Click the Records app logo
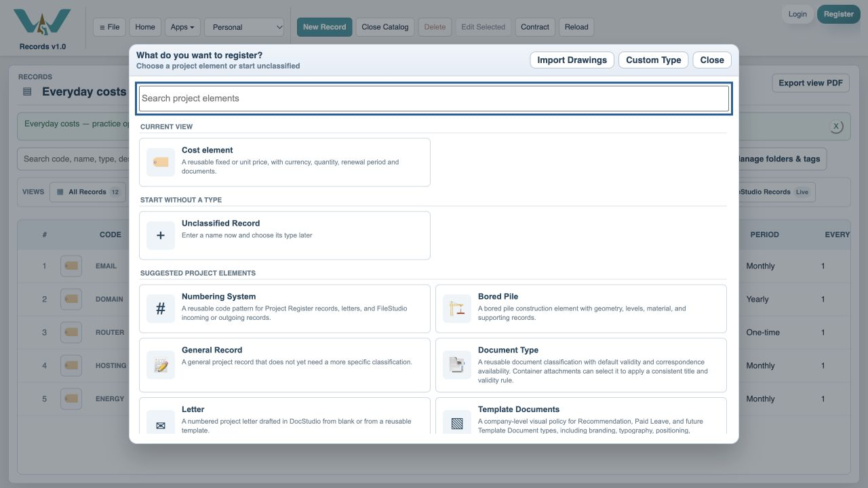The width and height of the screenshot is (868, 488). pyautogui.click(x=42, y=23)
